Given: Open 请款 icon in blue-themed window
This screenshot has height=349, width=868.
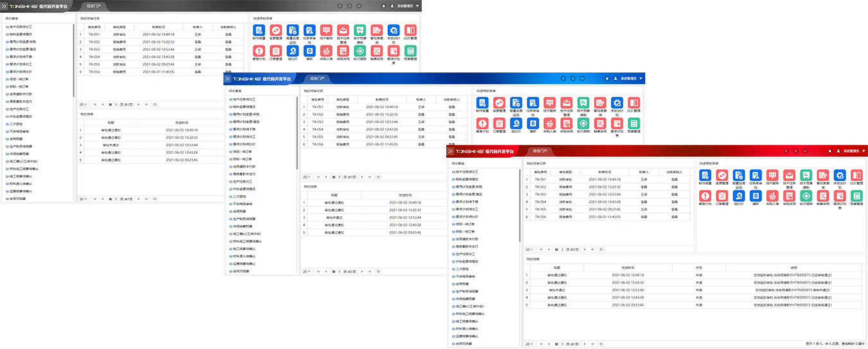Looking at the screenshot, I should tap(534, 123).
